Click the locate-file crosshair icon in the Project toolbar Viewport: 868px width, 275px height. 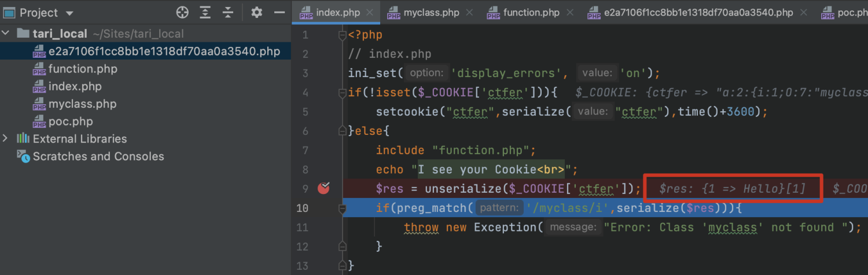click(x=182, y=12)
